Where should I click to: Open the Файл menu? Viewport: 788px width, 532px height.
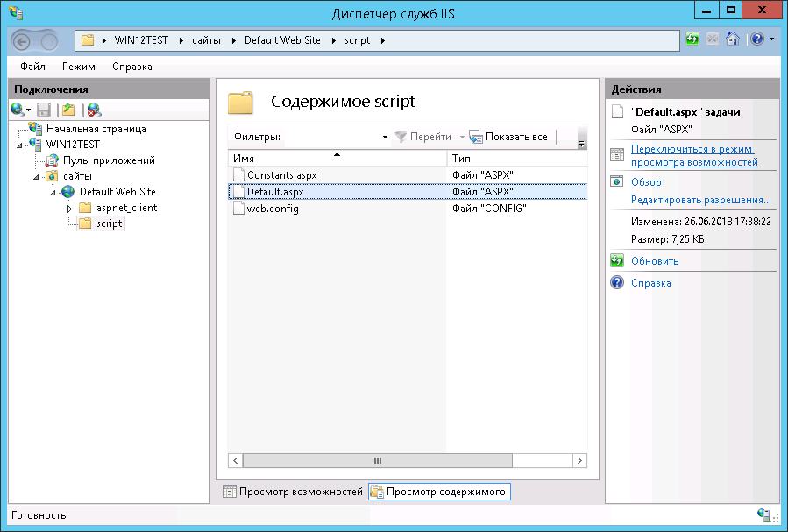click(x=32, y=67)
